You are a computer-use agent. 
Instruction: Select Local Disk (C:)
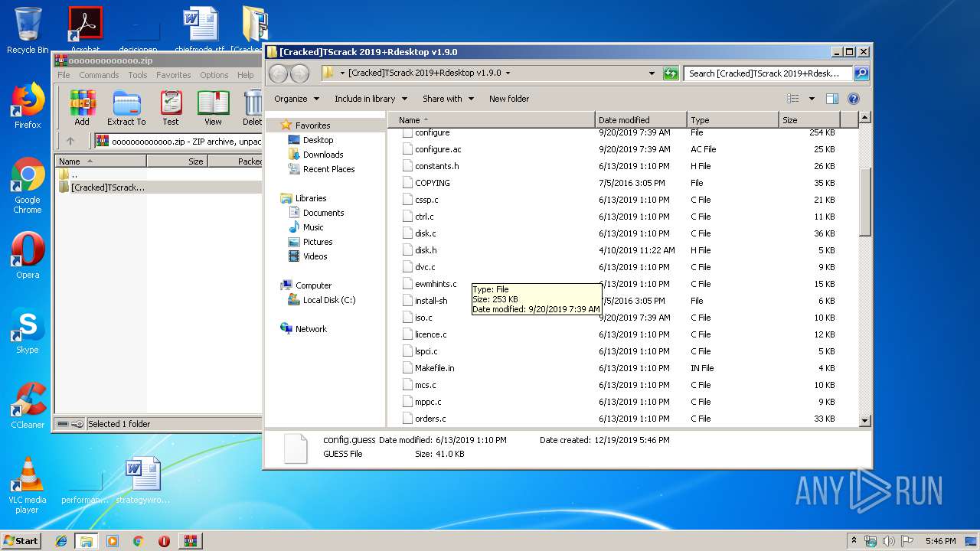pos(328,300)
